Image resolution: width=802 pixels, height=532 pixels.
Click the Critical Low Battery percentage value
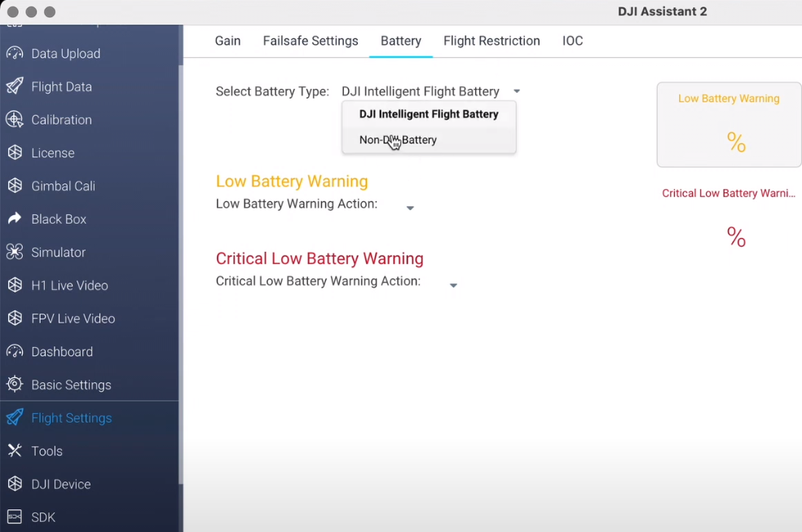736,237
